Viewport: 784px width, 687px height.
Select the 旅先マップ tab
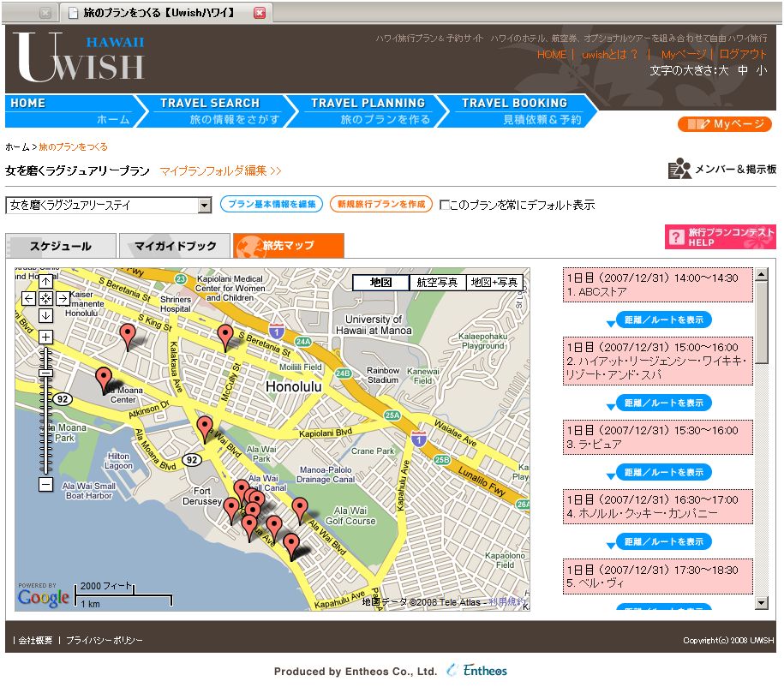pyautogui.click(x=289, y=246)
